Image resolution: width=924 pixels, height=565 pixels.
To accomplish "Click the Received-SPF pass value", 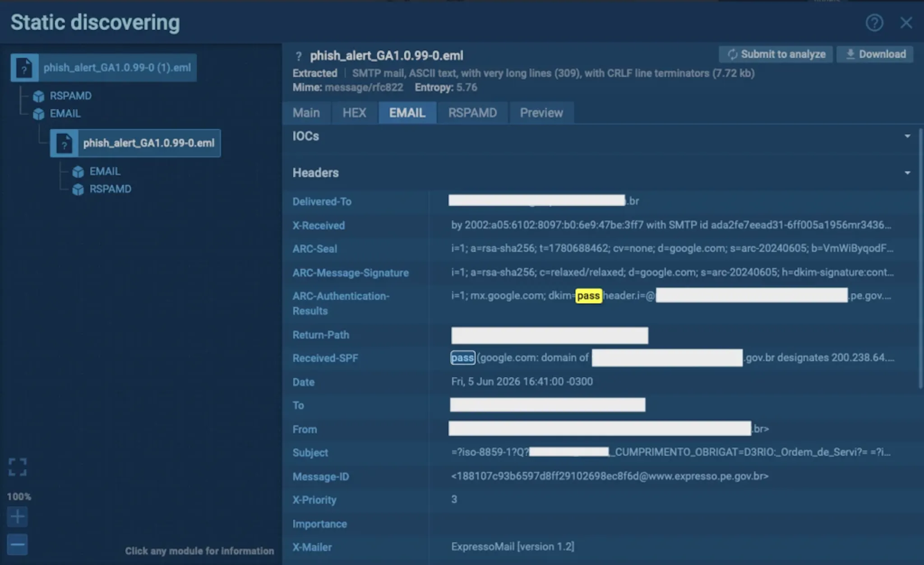I will coord(462,358).
